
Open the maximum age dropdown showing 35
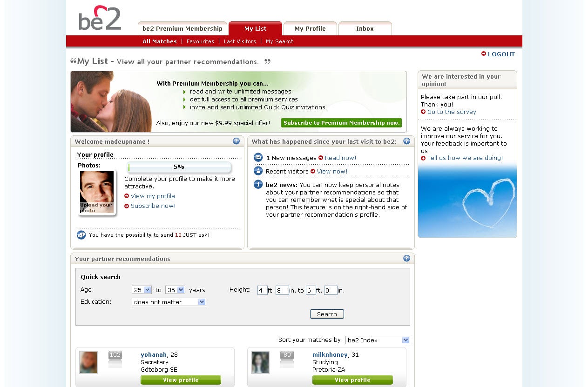tap(175, 290)
